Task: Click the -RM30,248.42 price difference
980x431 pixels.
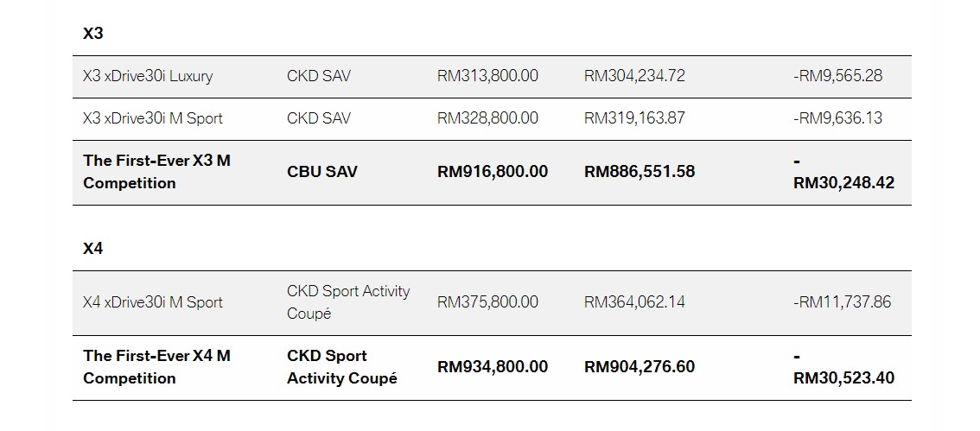Action: click(x=843, y=183)
